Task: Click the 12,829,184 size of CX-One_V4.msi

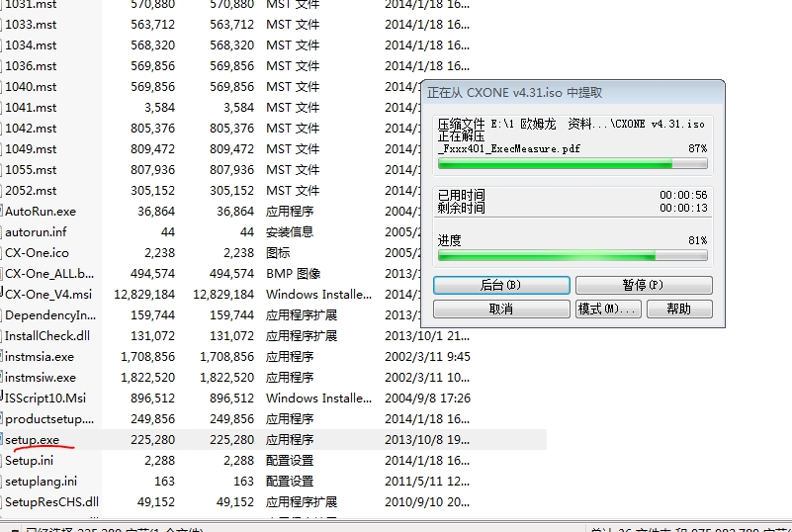Action: 144,295
